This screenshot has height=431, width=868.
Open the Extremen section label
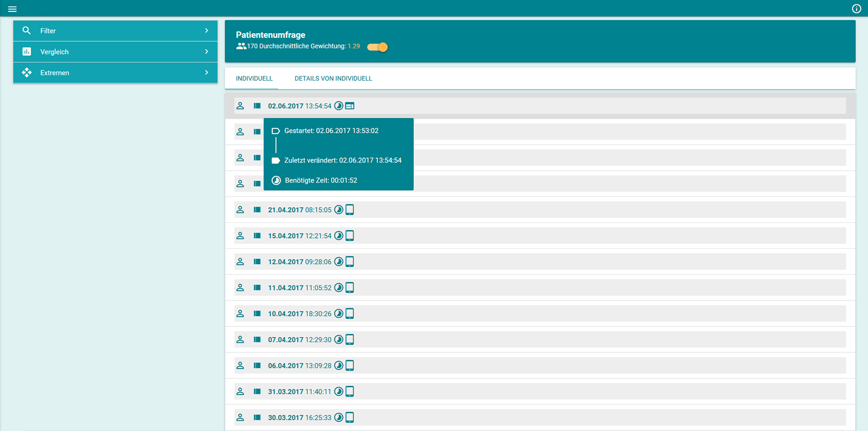(x=55, y=73)
